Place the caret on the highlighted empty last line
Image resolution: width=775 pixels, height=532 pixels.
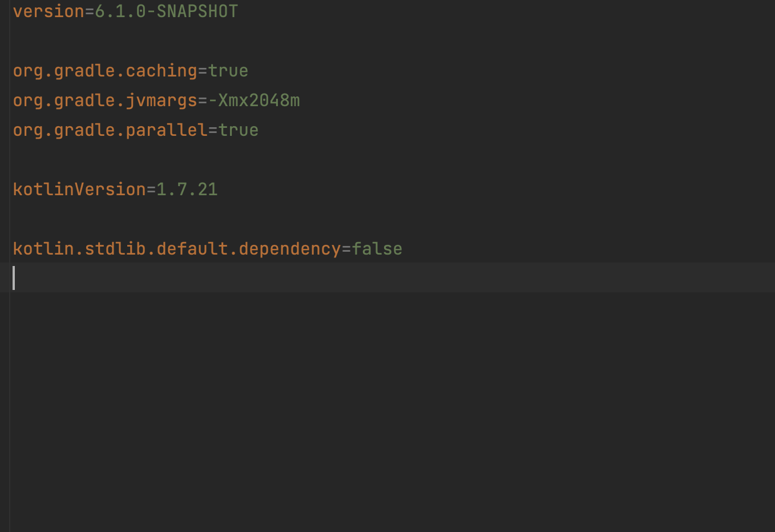click(x=387, y=278)
